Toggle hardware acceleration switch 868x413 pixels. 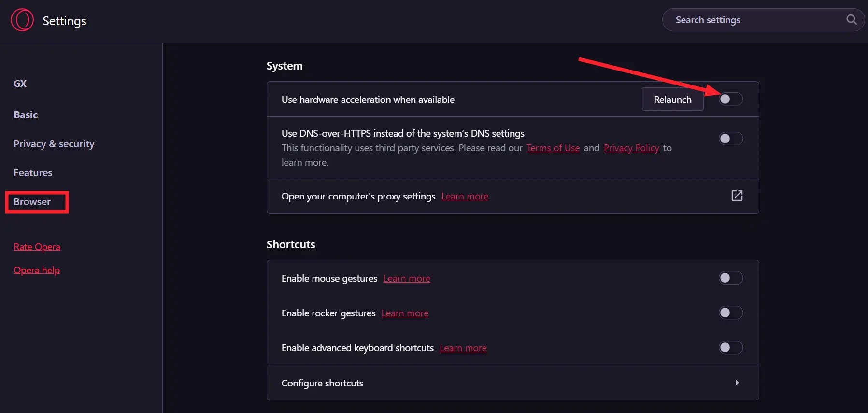(730, 99)
